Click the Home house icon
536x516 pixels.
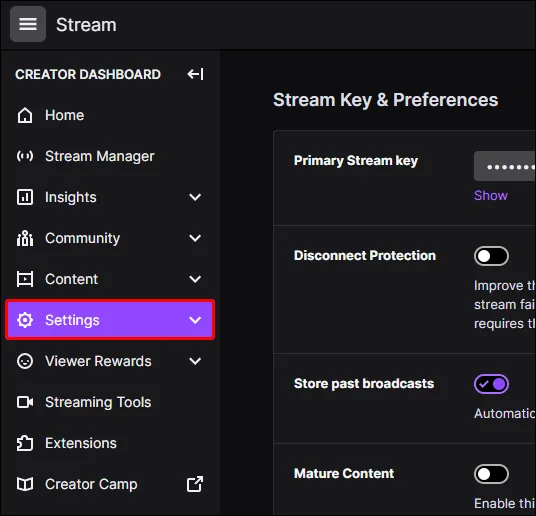(25, 115)
